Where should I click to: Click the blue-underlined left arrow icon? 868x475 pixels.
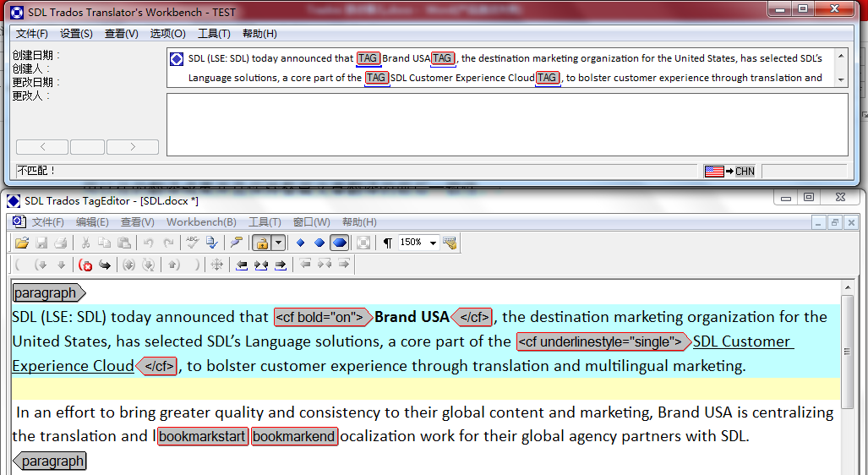(x=242, y=265)
